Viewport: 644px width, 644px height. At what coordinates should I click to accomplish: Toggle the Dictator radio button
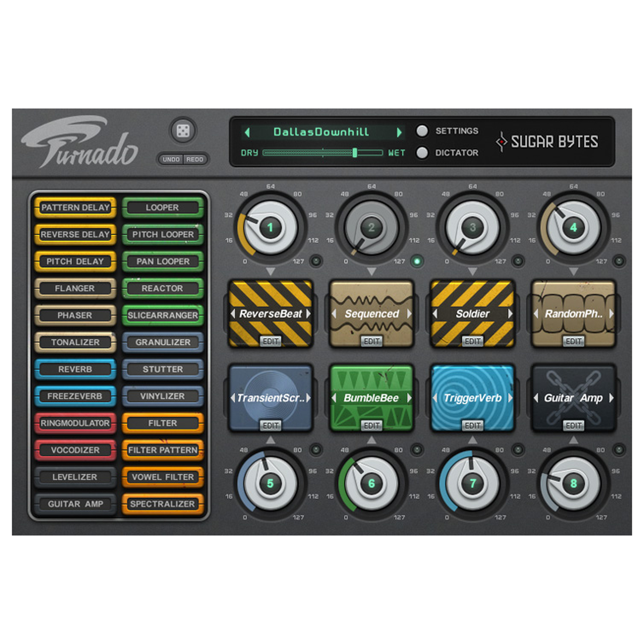pyautogui.click(x=422, y=153)
